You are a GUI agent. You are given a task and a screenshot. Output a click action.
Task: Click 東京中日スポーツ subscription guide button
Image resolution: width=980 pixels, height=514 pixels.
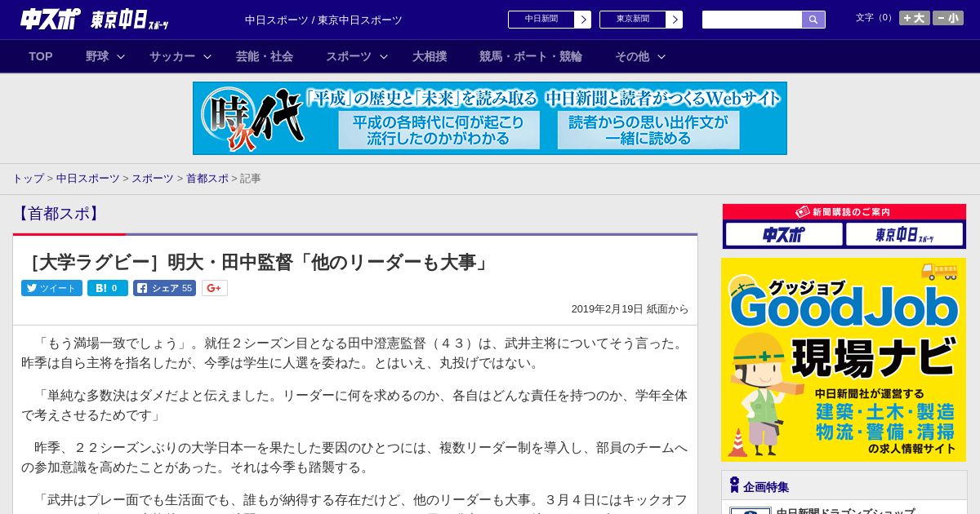click(904, 235)
